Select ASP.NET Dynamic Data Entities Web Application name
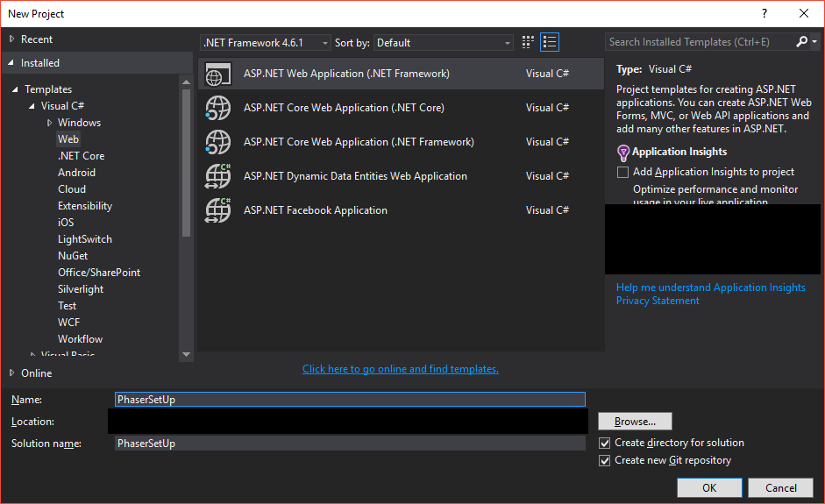Image resolution: width=825 pixels, height=504 pixels. (355, 176)
